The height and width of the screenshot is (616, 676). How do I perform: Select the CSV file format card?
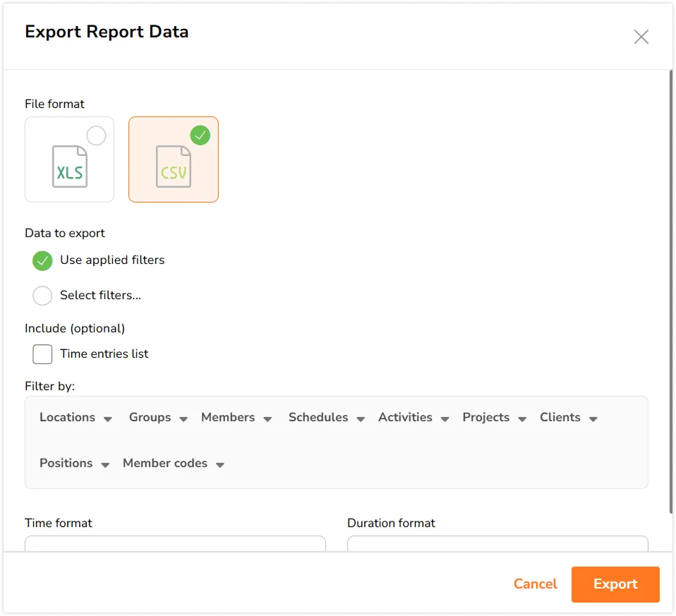(x=174, y=159)
